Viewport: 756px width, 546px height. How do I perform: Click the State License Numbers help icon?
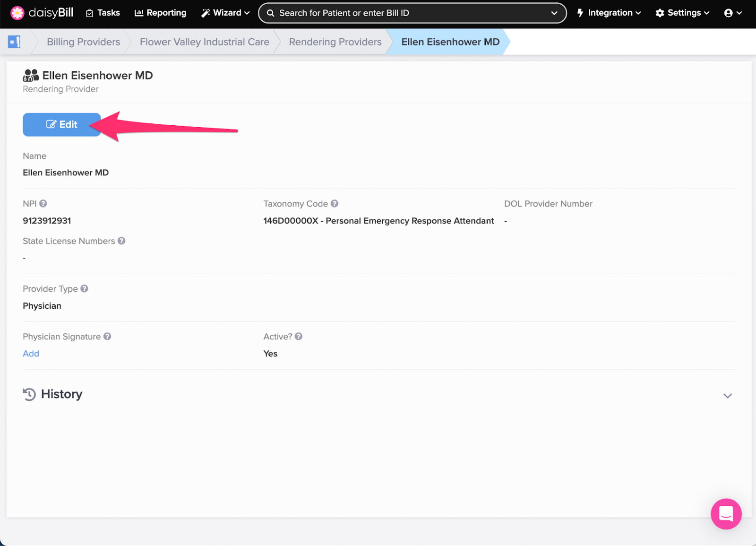121,241
